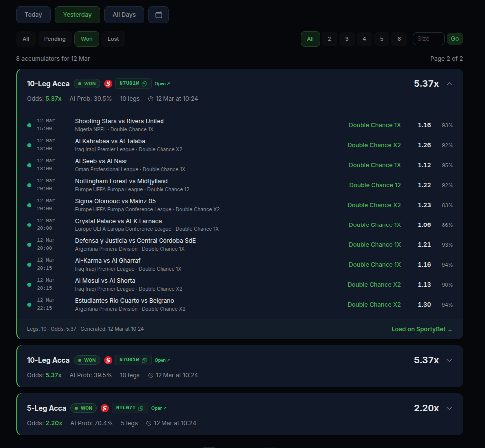This screenshot has height=448, width=485.
Task: Open the calendar date picker
Action: coord(158,15)
